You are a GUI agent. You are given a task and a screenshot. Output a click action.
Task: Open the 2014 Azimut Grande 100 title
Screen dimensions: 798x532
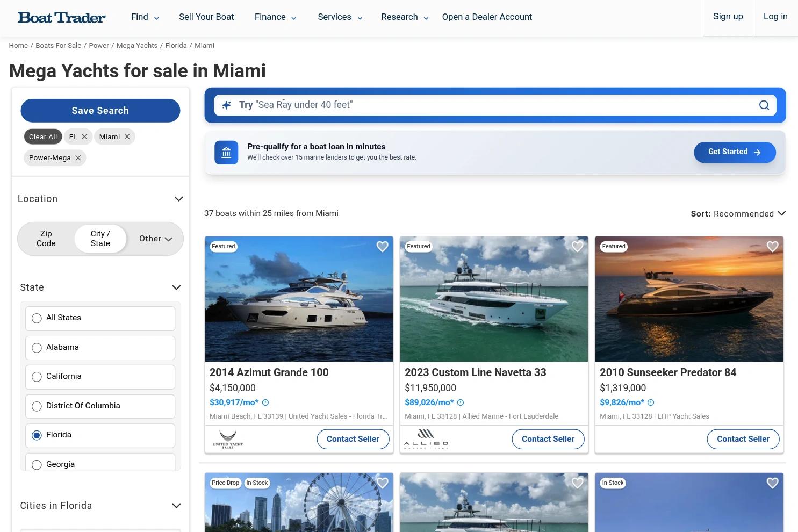click(x=269, y=373)
